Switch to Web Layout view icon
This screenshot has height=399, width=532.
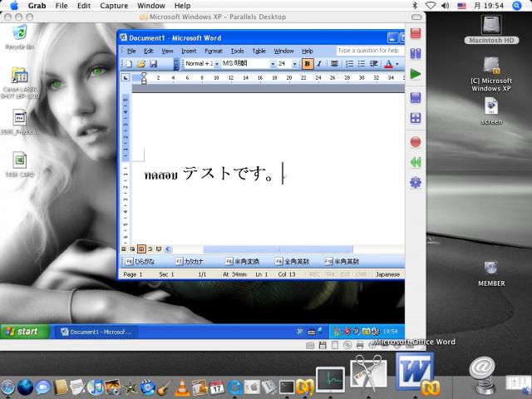tap(132, 249)
